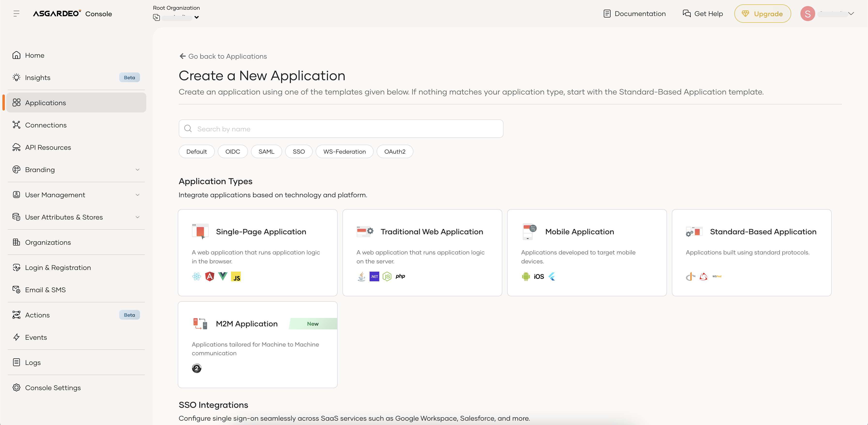The width and height of the screenshot is (868, 425).
Task: Click the .NET logo icon
Action: [374, 277]
